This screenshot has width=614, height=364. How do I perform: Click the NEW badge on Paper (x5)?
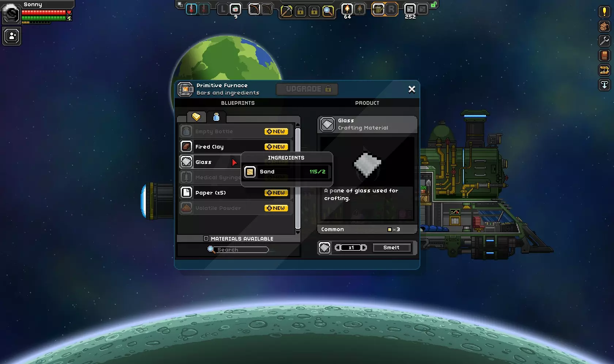coord(276,193)
